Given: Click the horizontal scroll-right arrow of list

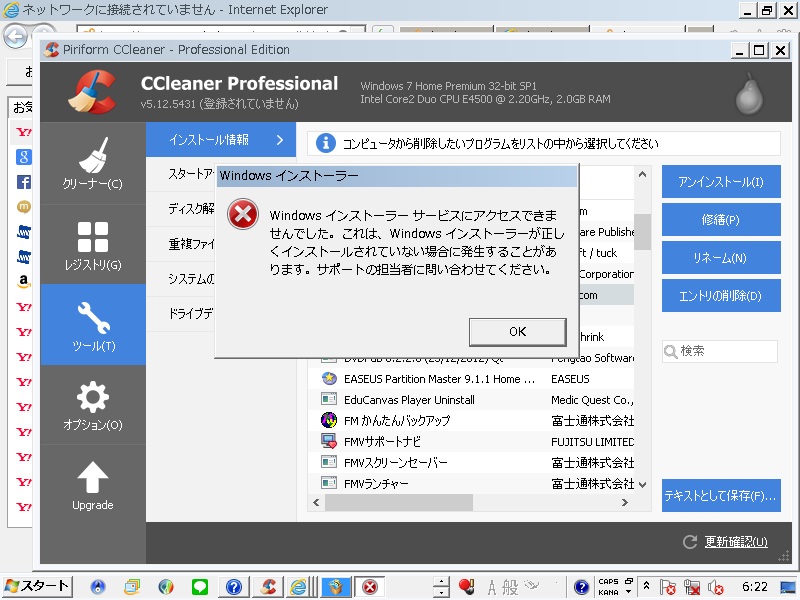Looking at the screenshot, I should 624,503.
